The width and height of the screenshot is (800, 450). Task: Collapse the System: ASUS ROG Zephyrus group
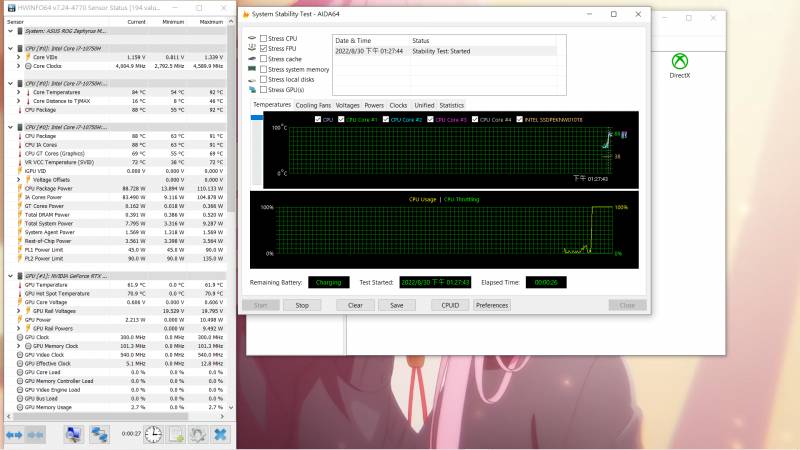pyautogui.click(x=10, y=31)
